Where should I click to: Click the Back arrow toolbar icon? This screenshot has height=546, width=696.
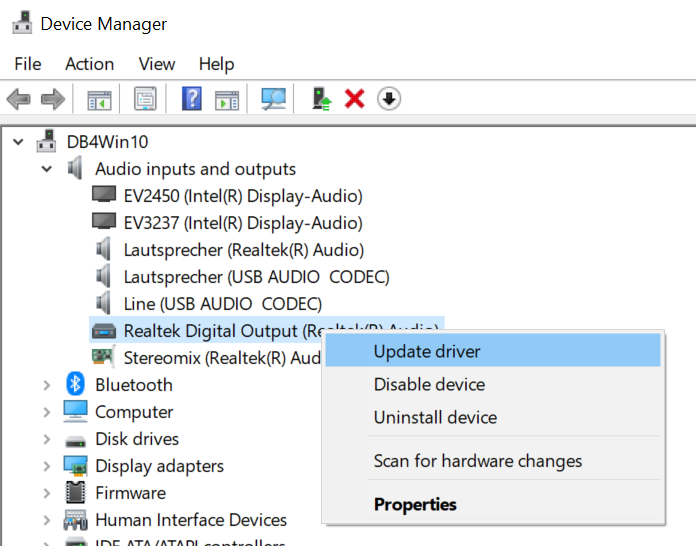[18, 99]
